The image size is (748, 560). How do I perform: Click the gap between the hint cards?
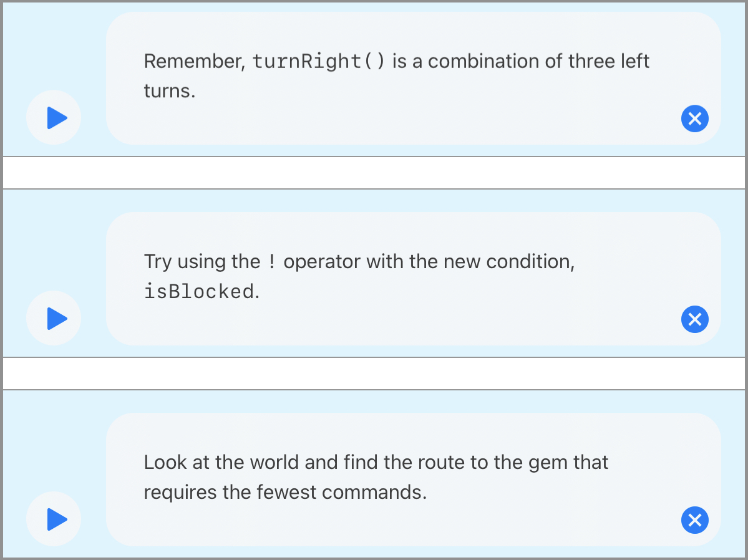[374, 173]
